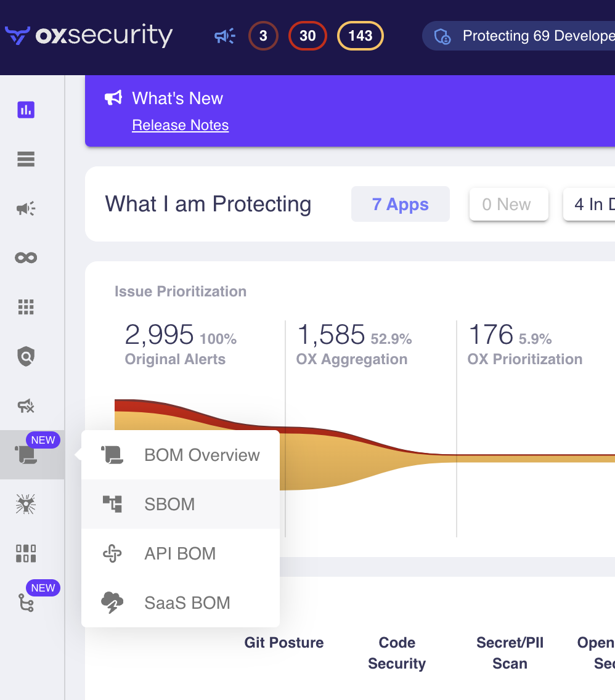The height and width of the screenshot is (700, 615).
Task: Click the badge showing 30 alerts
Action: 307,36
